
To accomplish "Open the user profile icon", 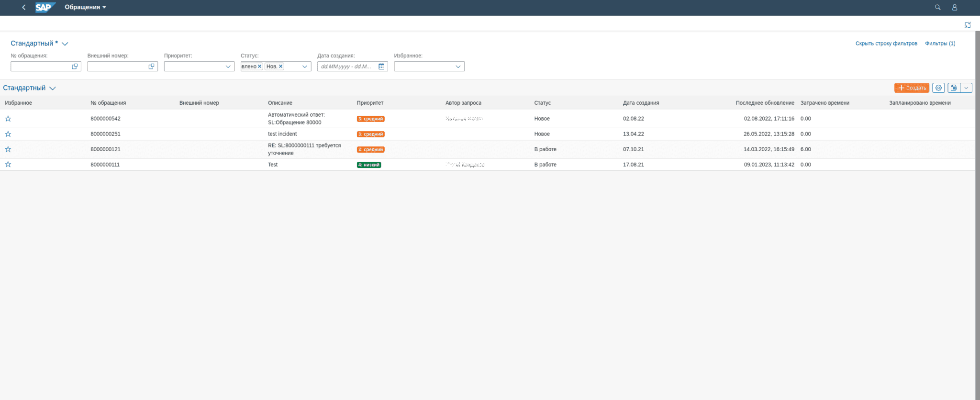I will [x=954, y=7].
